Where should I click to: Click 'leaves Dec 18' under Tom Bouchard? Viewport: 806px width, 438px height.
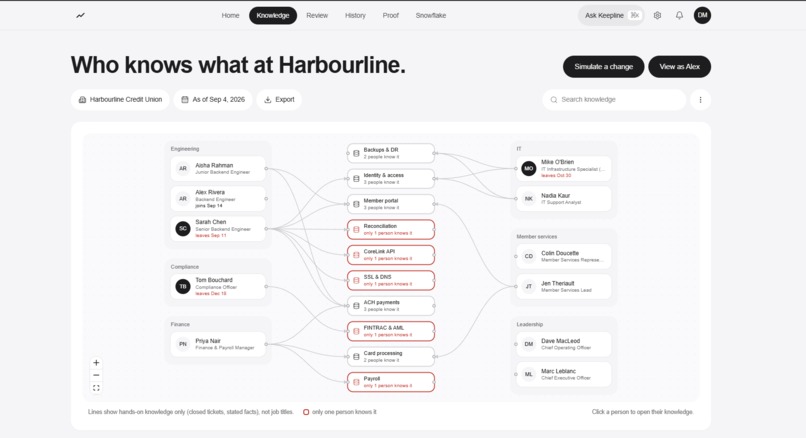[211, 294]
